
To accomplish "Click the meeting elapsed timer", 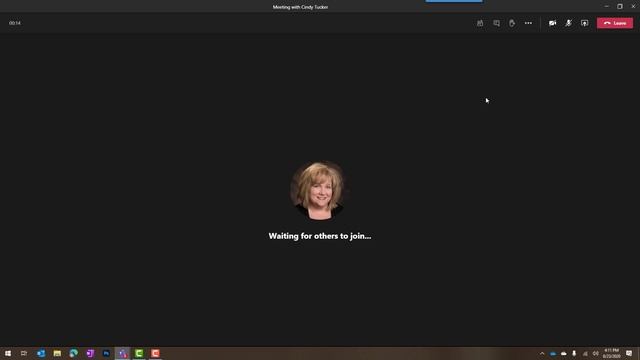I will (15, 23).
